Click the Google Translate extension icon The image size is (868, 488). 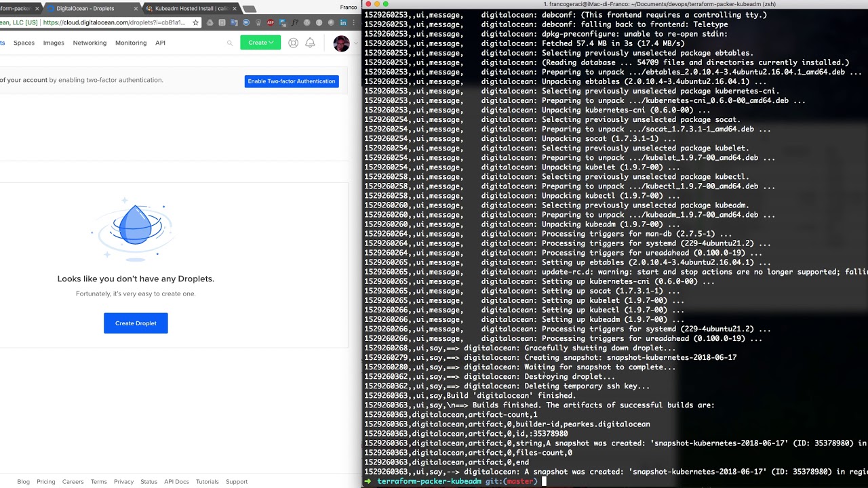click(234, 22)
